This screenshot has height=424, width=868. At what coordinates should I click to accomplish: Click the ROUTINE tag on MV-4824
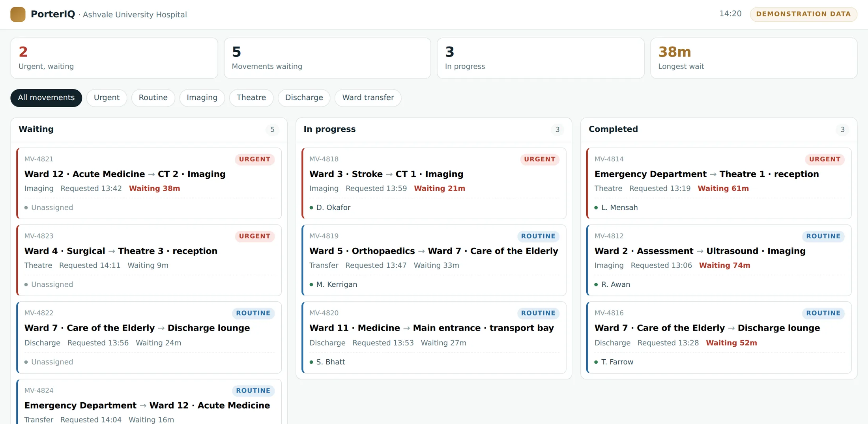point(253,391)
